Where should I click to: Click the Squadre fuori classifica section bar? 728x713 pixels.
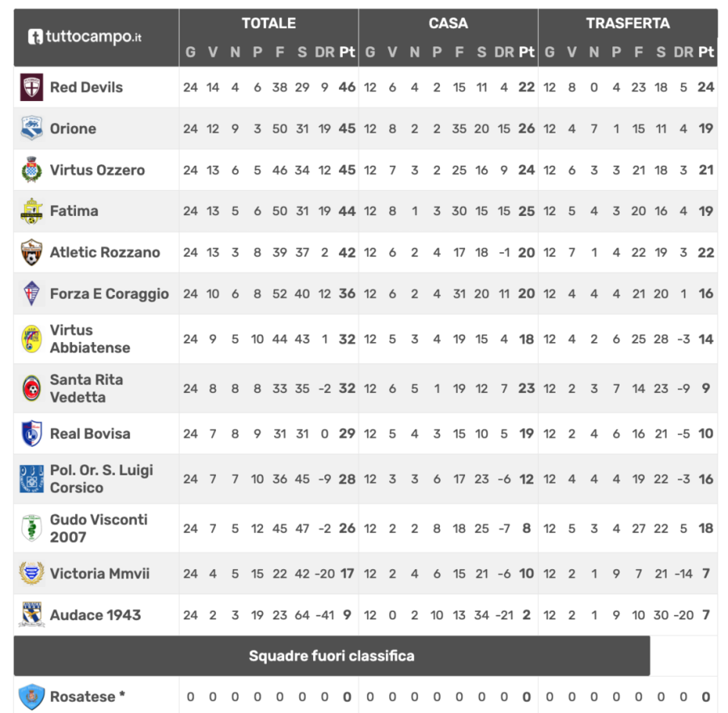pyautogui.click(x=332, y=656)
